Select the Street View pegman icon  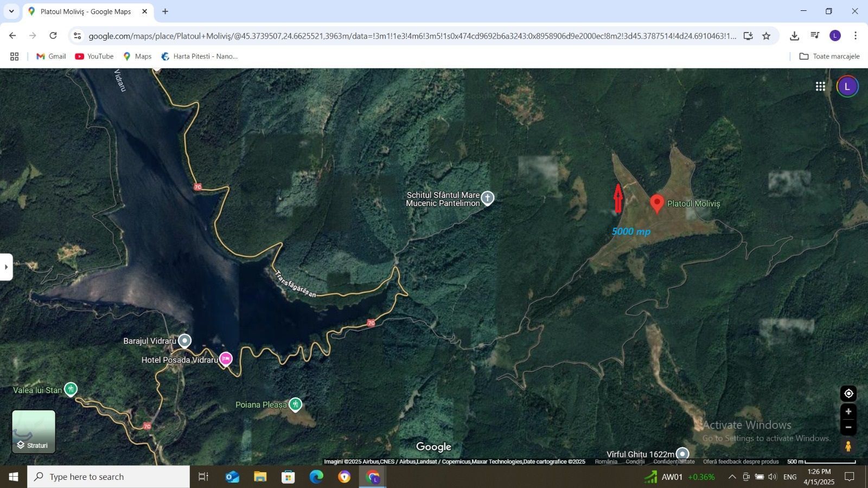[x=848, y=446]
